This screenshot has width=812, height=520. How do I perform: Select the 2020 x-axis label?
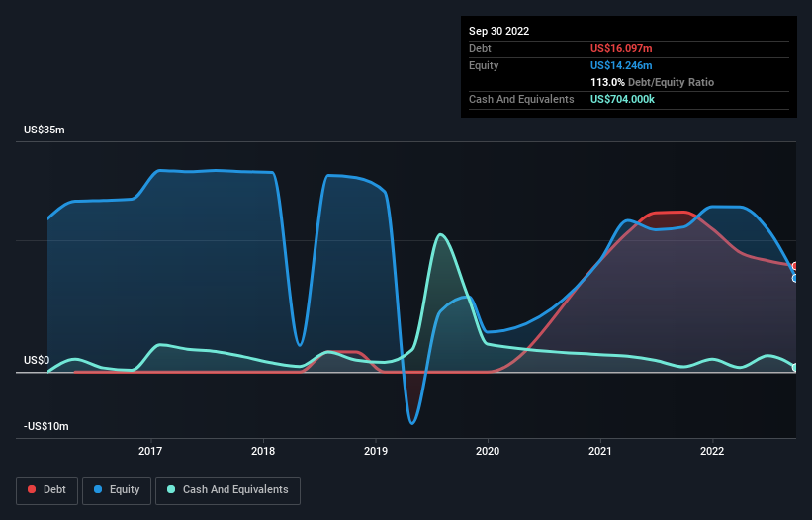click(x=488, y=451)
